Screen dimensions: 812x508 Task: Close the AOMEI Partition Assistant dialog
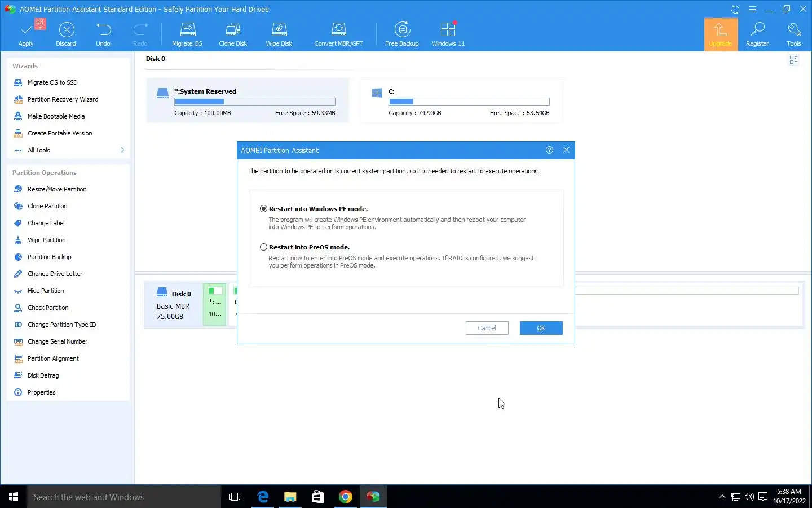coord(566,150)
